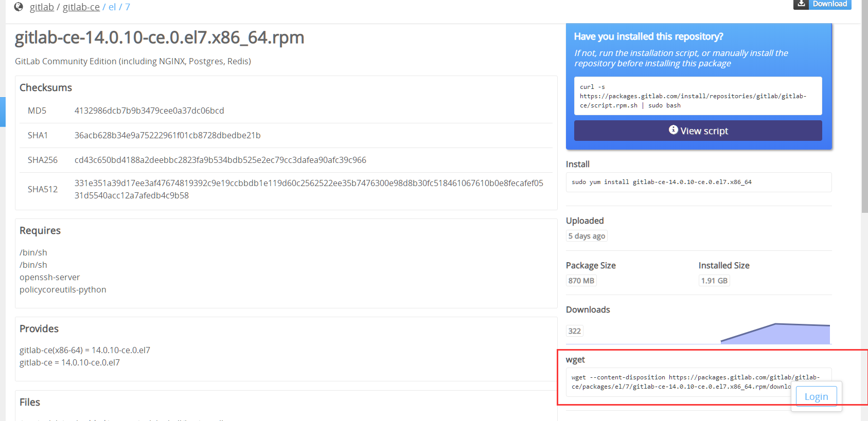Click the info icon on View script
The image size is (868, 421).
(x=673, y=130)
